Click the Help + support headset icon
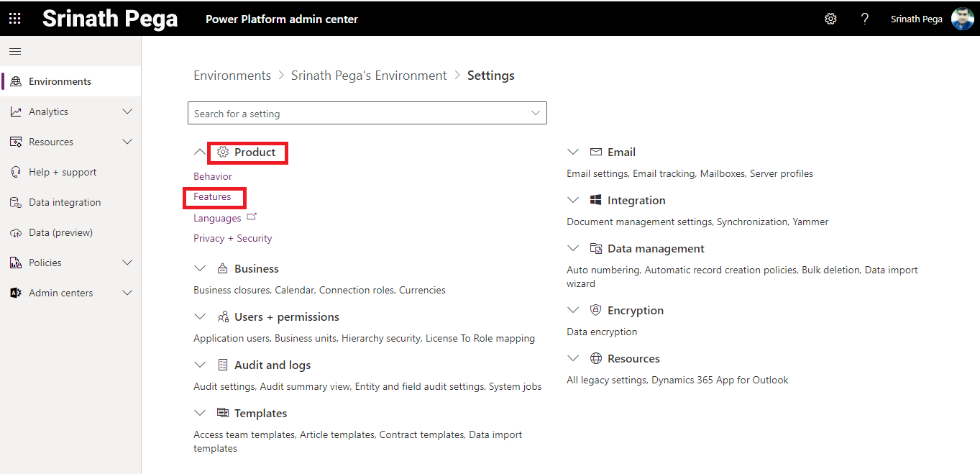The height and width of the screenshot is (474, 980). 16,172
